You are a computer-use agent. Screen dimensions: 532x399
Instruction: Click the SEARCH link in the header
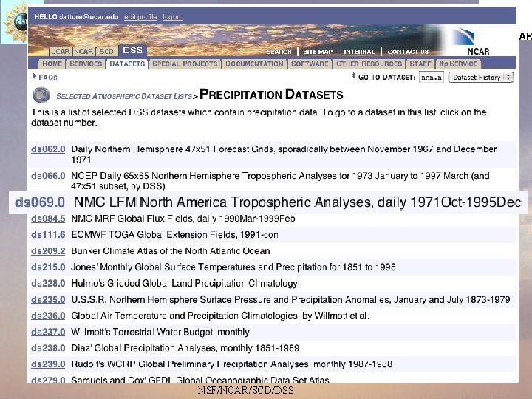click(x=279, y=52)
